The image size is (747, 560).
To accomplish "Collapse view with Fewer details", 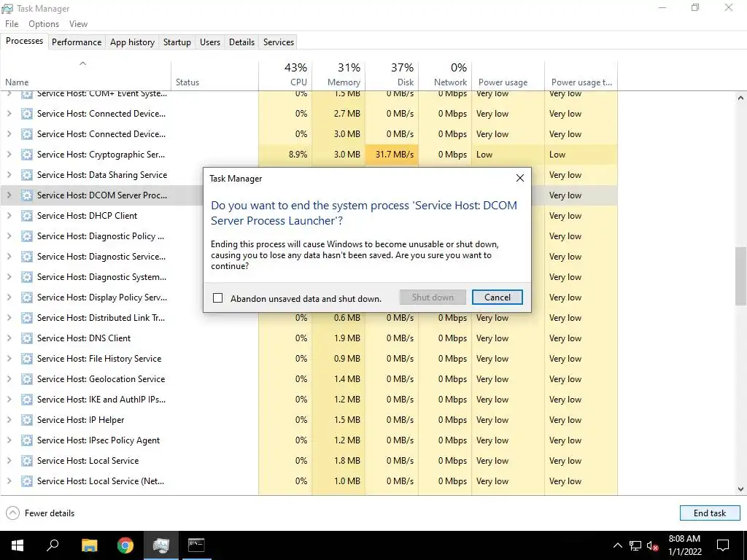I will [x=40, y=513].
